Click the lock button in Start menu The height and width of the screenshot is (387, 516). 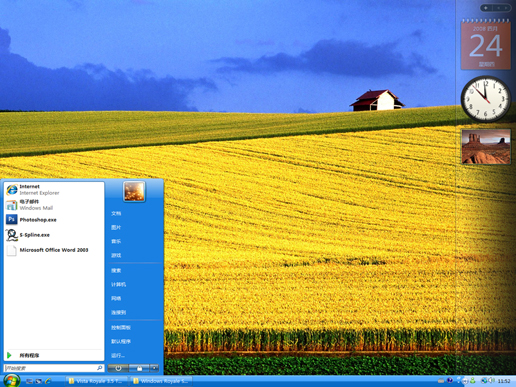[139, 368]
